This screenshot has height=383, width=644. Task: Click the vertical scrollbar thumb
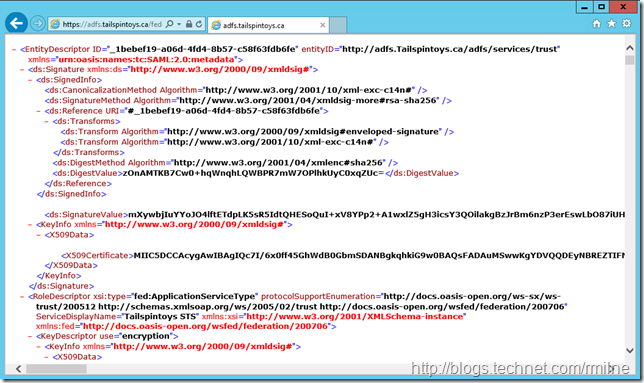630,60
